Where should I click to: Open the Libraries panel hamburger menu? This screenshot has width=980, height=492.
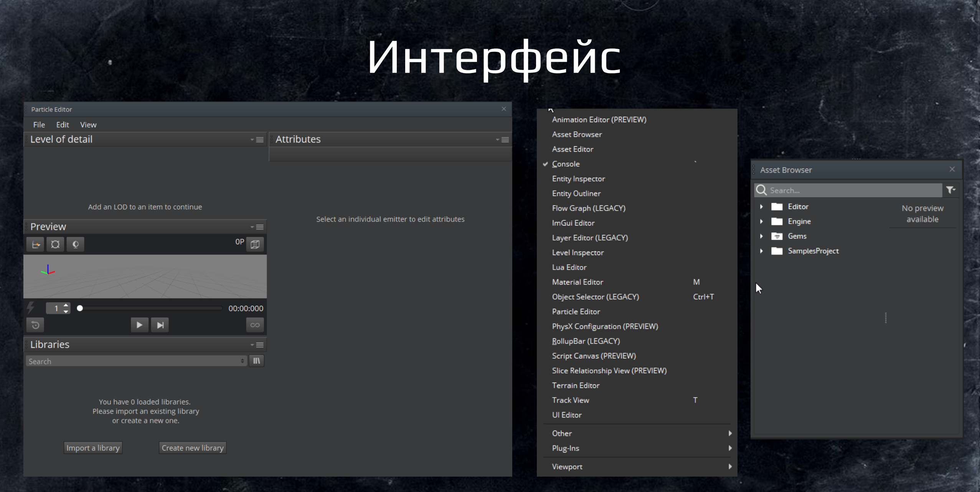click(x=259, y=345)
